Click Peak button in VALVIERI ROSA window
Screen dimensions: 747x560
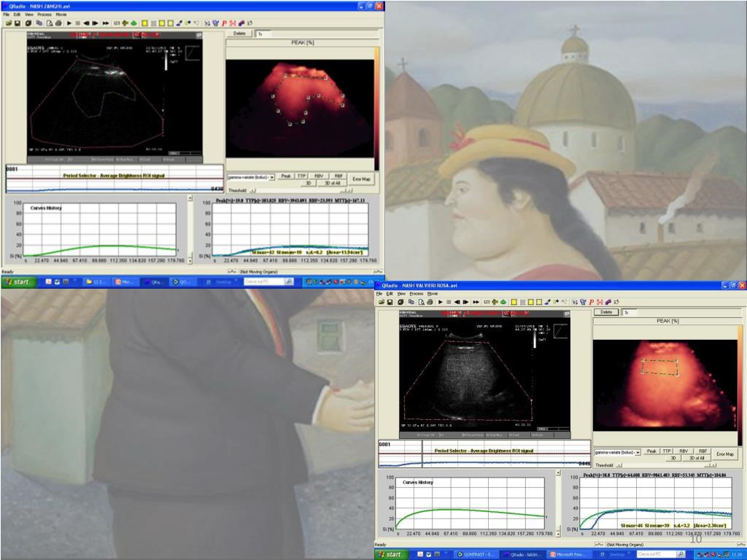(x=651, y=451)
